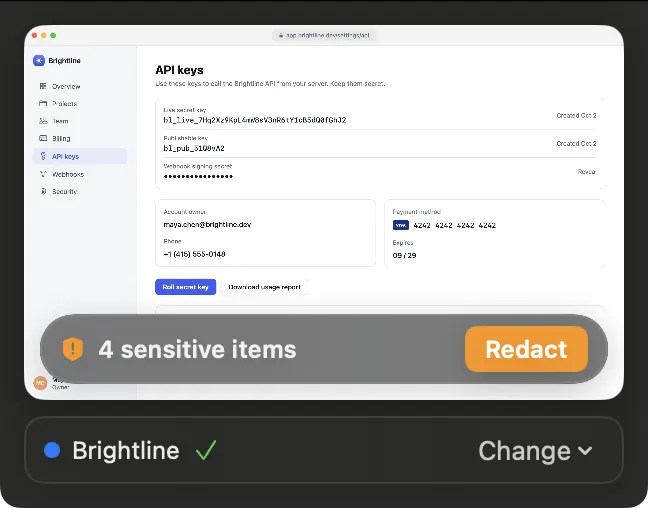Click the Brightline logo icon in sidebar
Viewport: 648px width, 508px height.
tap(39, 60)
